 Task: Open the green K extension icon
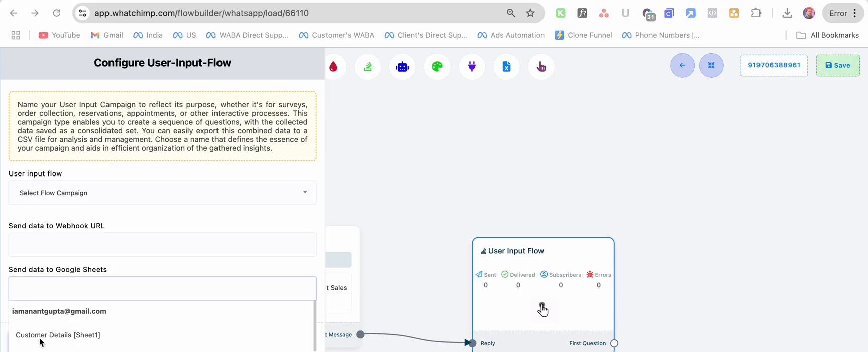pos(561,13)
